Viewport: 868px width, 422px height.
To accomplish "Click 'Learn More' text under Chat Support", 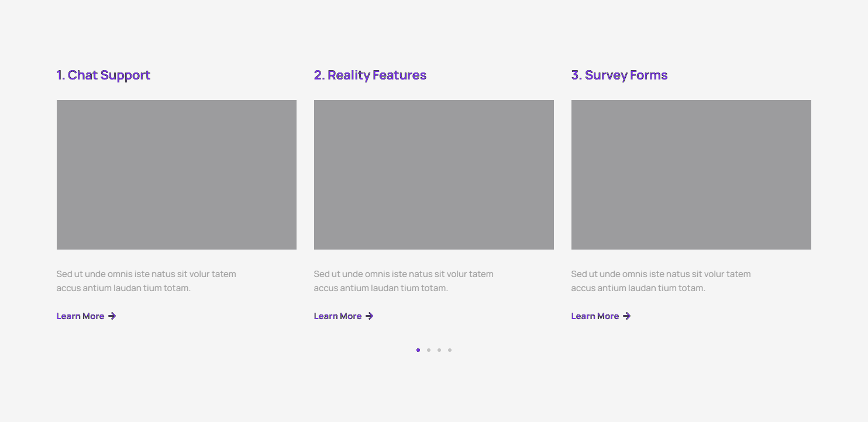I will pos(80,316).
